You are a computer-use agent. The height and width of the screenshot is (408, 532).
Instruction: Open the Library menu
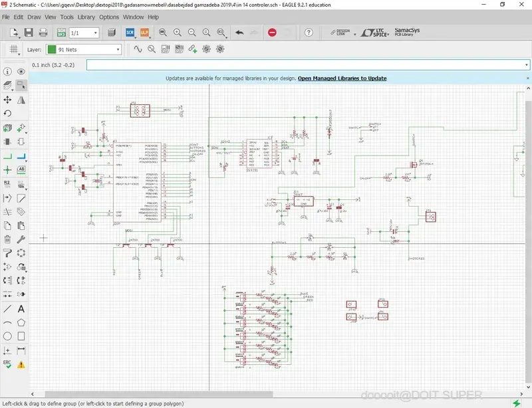click(x=86, y=17)
